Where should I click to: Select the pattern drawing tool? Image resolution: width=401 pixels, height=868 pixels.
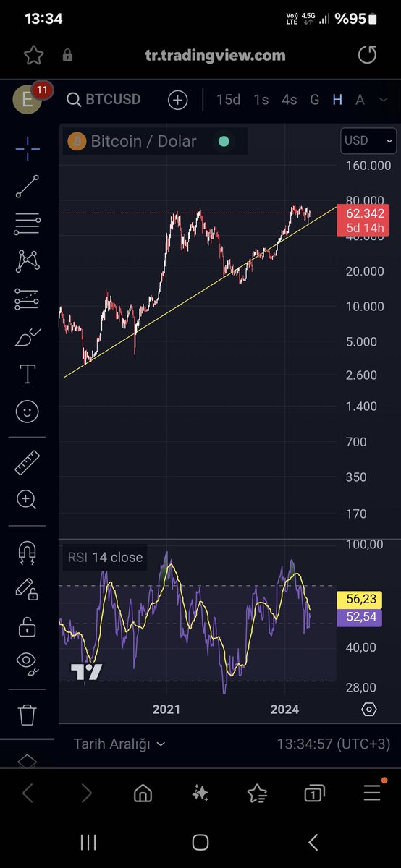coord(28,261)
